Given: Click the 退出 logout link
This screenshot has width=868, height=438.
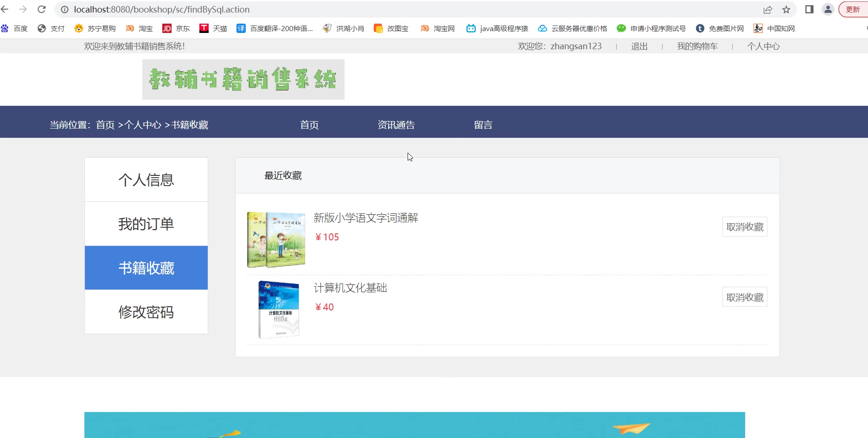Looking at the screenshot, I should 639,46.
